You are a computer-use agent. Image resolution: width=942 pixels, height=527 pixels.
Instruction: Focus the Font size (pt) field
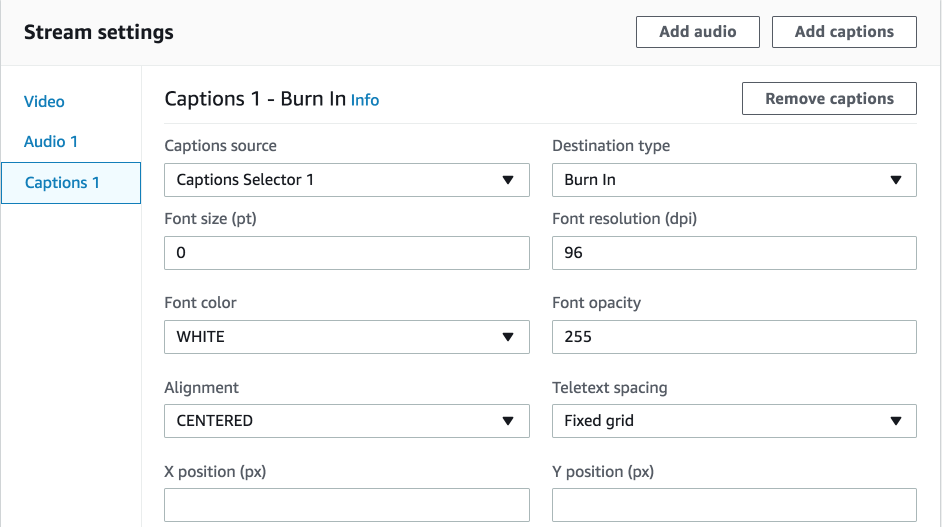[x=347, y=253]
